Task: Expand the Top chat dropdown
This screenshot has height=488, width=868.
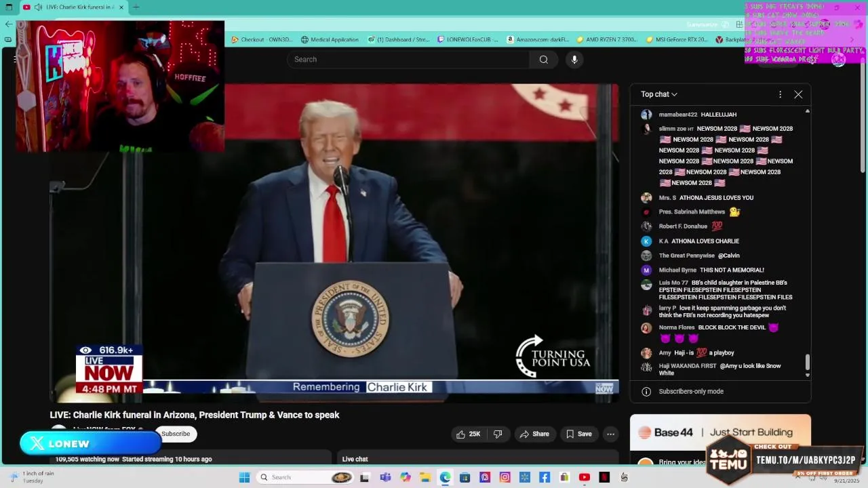Action: 659,94
